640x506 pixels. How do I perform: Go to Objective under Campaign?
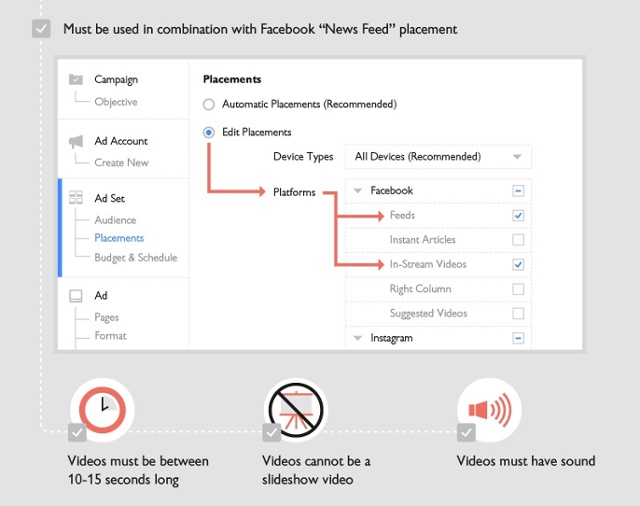116,102
